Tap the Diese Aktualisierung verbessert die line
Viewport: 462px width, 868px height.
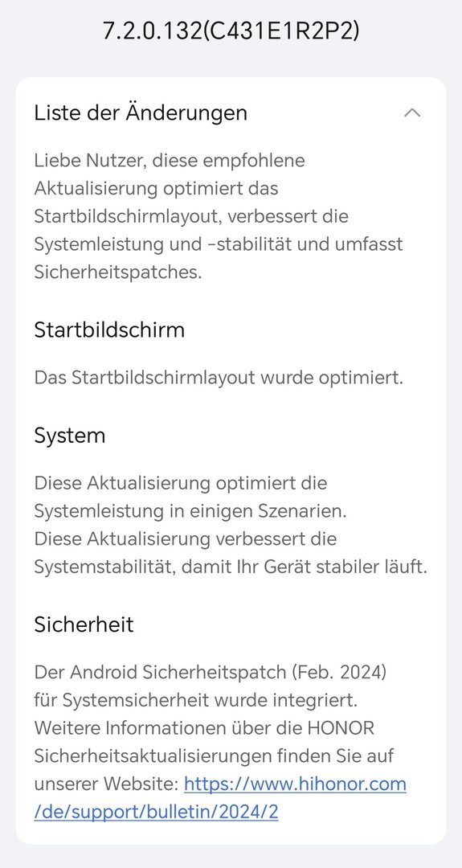pos(186,539)
